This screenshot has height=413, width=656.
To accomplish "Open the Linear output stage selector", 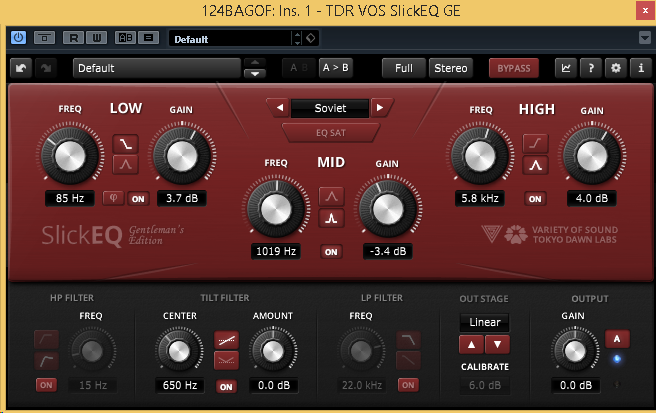I will click(x=485, y=323).
